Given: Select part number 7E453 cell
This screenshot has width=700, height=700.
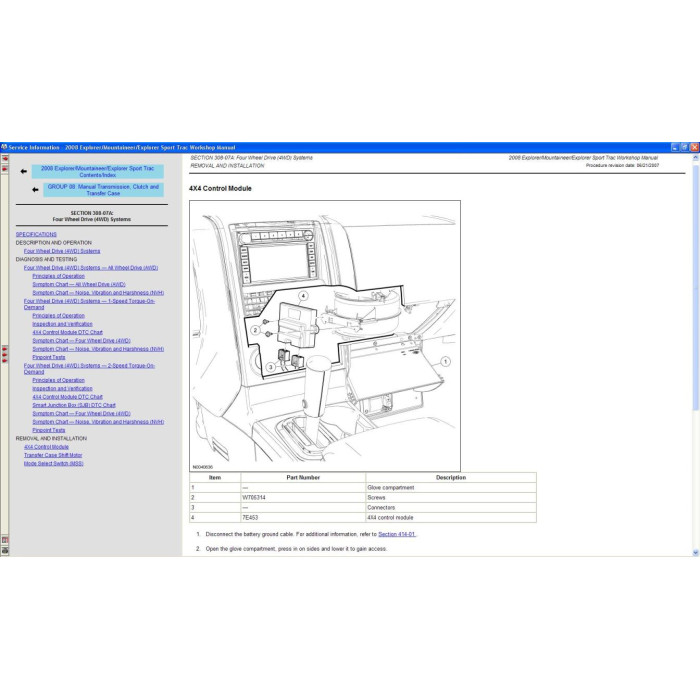Looking at the screenshot, I should coord(303,518).
